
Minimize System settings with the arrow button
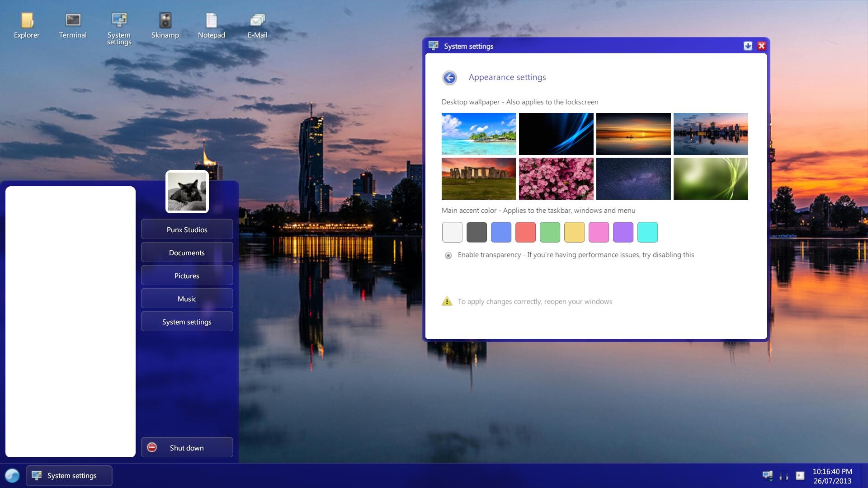(x=748, y=46)
